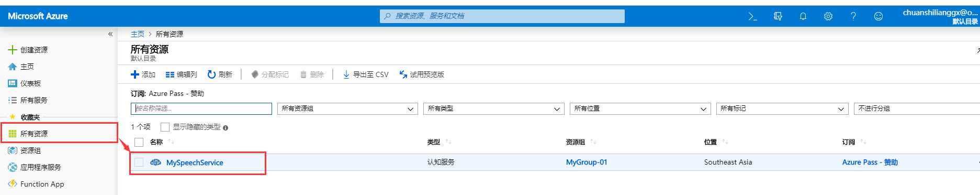The width and height of the screenshot is (980, 195).
Task: Click the Microsoft Azure logo text
Action: 38,16
